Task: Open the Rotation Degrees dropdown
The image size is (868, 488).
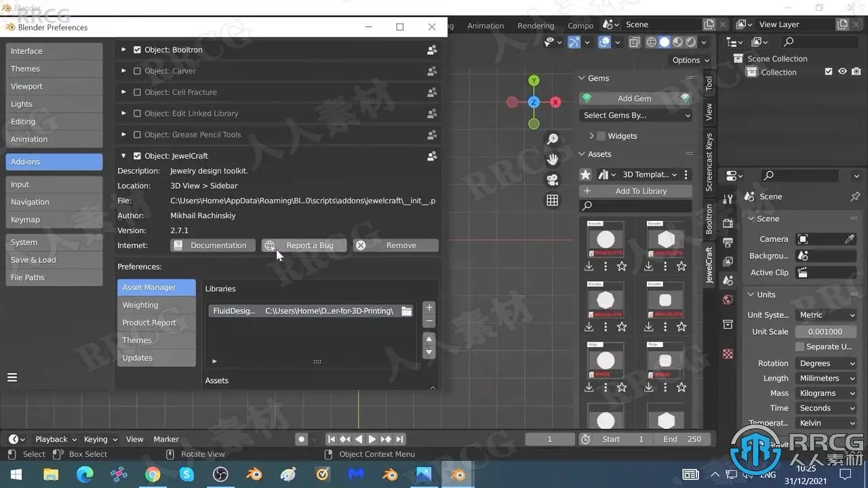Action: click(825, 363)
